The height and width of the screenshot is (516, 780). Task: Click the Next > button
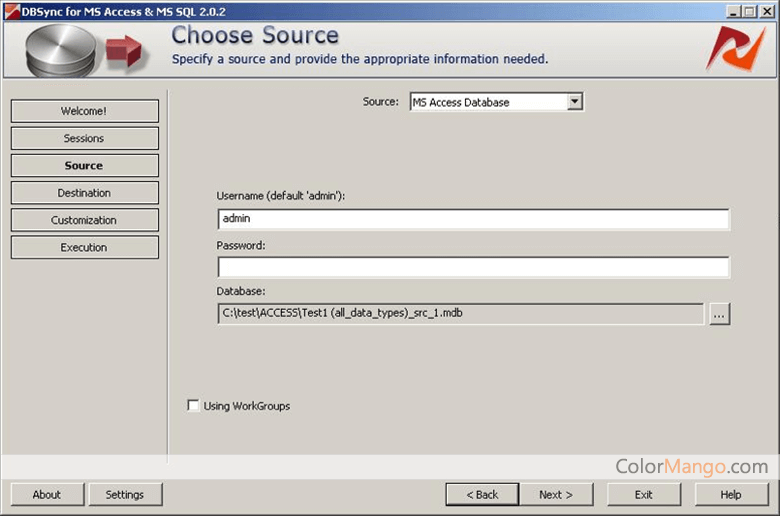click(556, 495)
